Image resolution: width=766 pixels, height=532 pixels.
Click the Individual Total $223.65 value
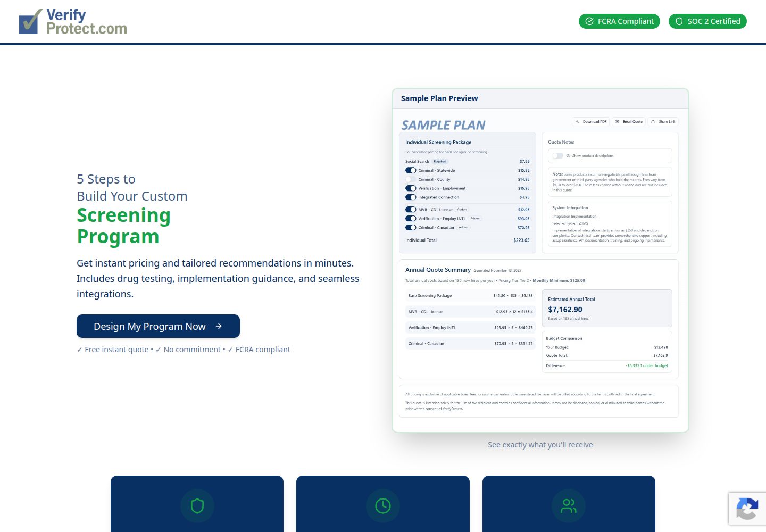[521, 240]
